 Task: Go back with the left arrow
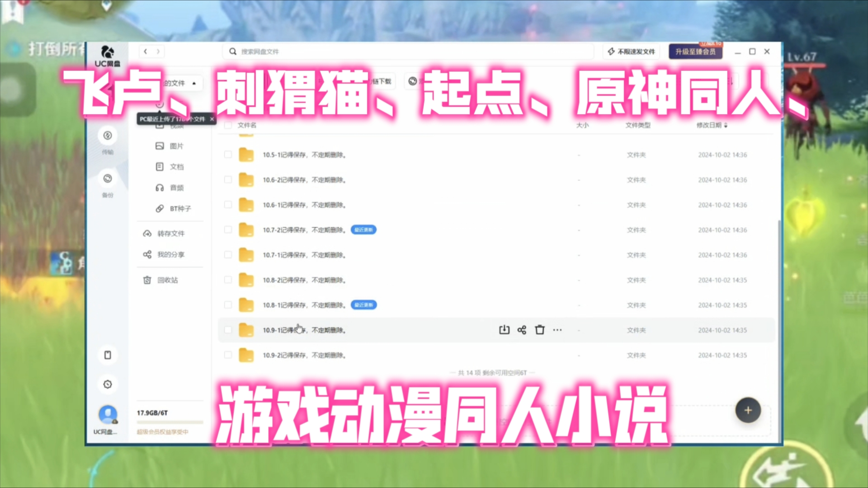tap(145, 52)
